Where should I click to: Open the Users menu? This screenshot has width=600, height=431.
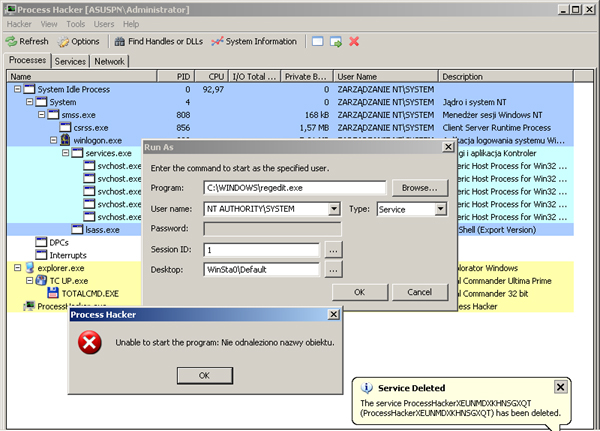coord(104,24)
